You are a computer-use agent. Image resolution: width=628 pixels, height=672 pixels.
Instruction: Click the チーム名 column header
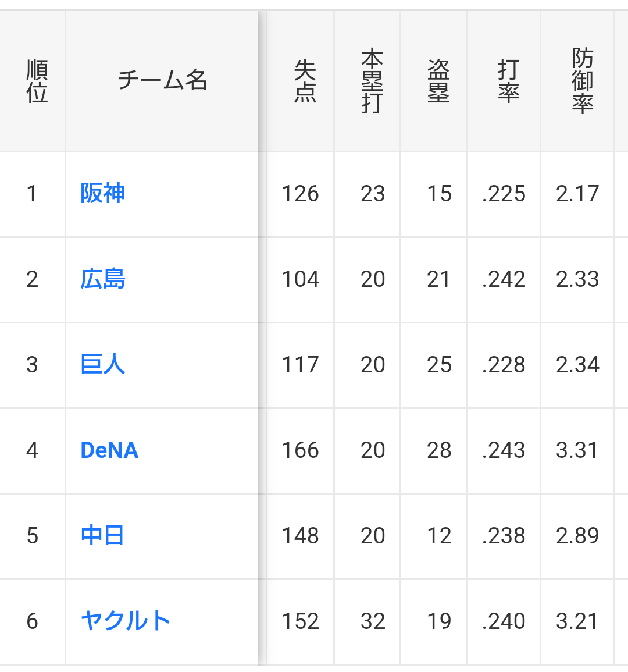coord(162,81)
